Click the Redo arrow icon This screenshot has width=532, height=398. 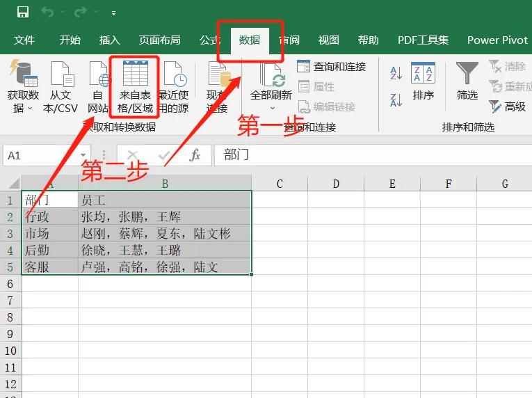(x=81, y=13)
